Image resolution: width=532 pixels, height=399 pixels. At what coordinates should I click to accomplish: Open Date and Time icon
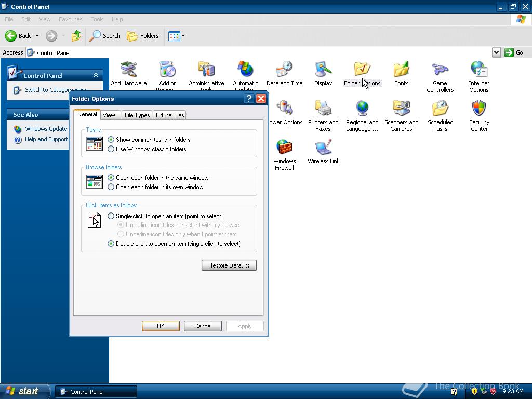click(284, 74)
